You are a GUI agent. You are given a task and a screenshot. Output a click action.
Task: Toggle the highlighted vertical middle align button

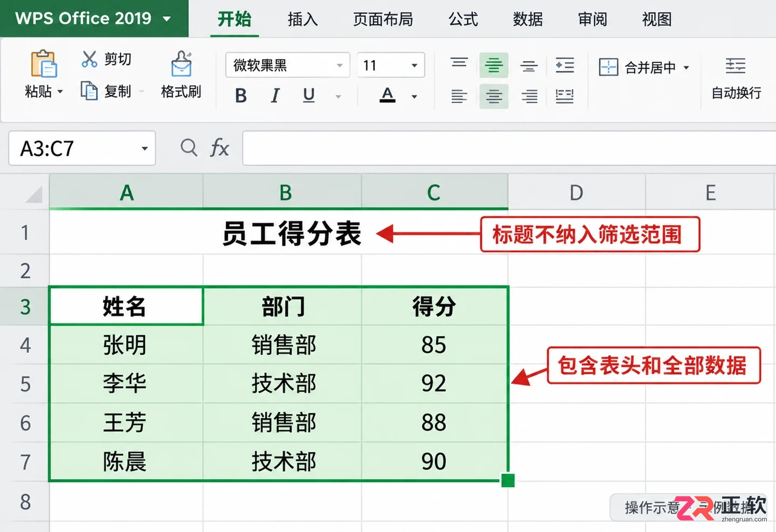click(494, 66)
